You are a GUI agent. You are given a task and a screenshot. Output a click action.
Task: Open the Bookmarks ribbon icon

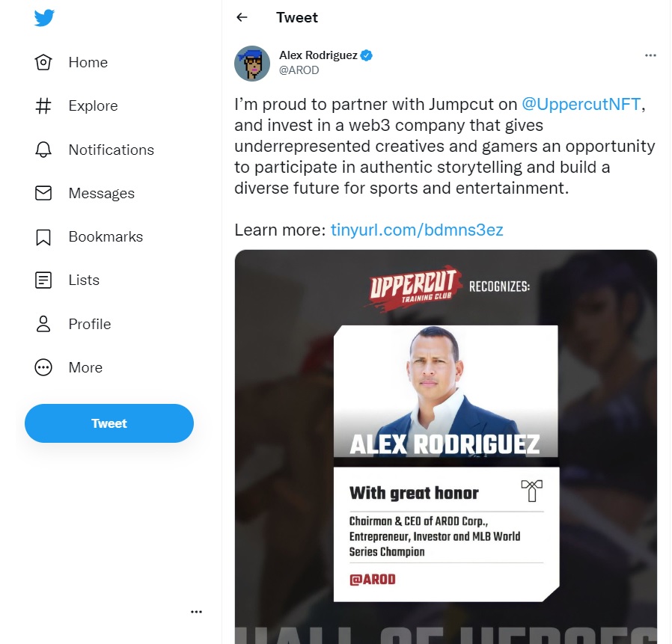[43, 237]
